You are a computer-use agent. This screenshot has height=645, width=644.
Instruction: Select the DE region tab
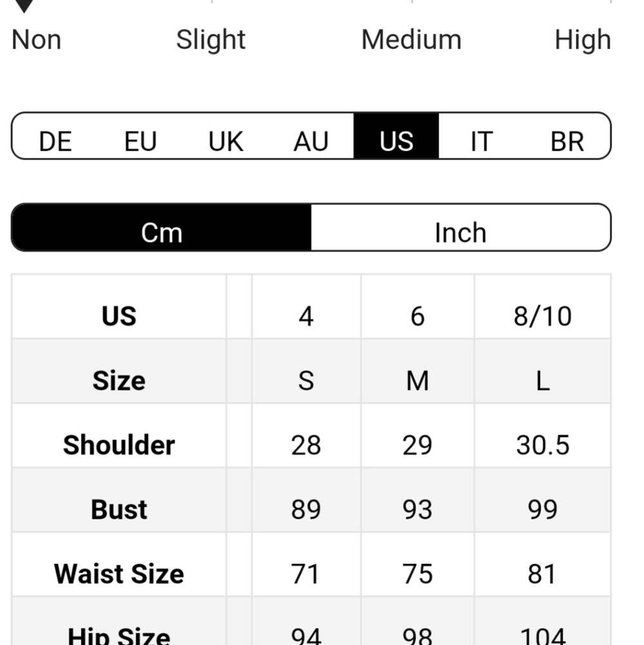point(55,141)
